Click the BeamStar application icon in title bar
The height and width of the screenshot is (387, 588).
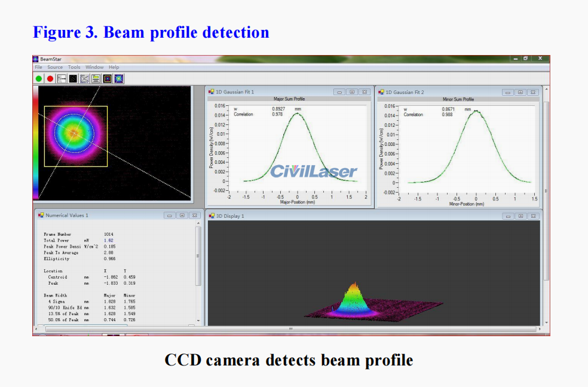(x=36, y=59)
